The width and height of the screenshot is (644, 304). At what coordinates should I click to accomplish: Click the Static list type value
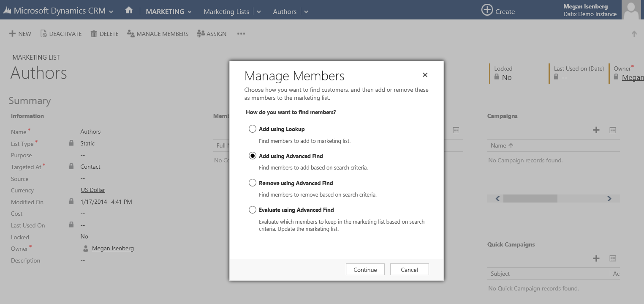(x=87, y=143)
